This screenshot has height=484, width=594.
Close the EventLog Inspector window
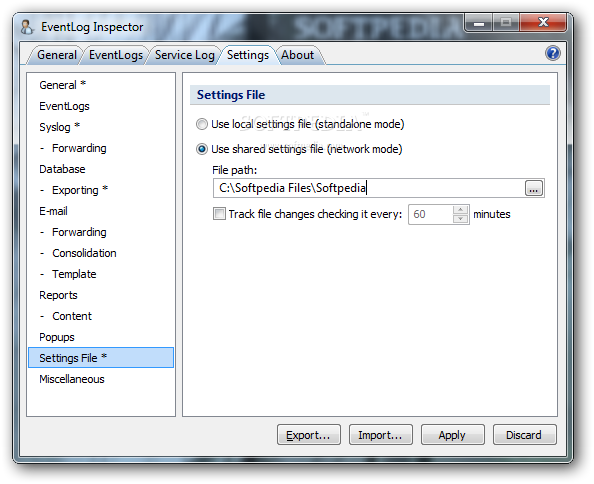[543, 23]
